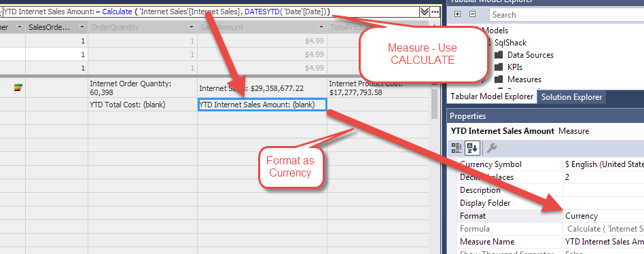This screenshot has width=644, height=254.
Task: Sort properties by category
Action: pos(457,148)
